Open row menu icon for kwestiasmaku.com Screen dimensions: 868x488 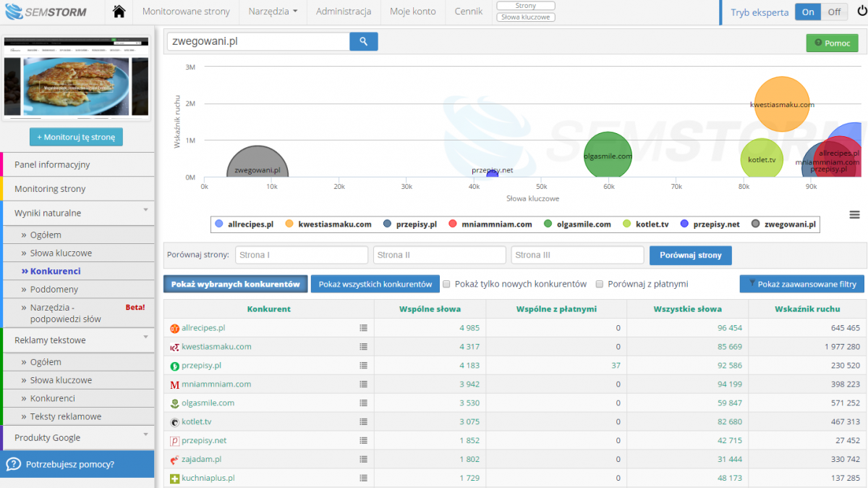364,347
